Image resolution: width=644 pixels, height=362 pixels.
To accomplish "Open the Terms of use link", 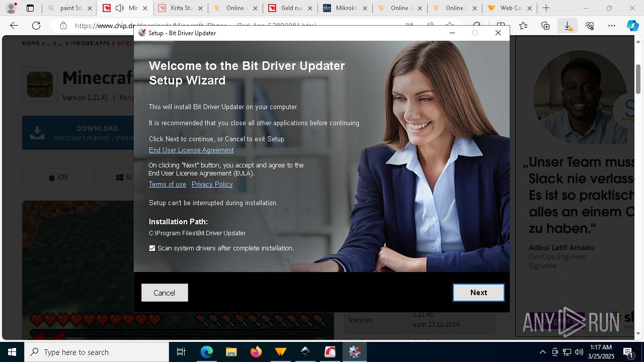I will pos(168,184).
